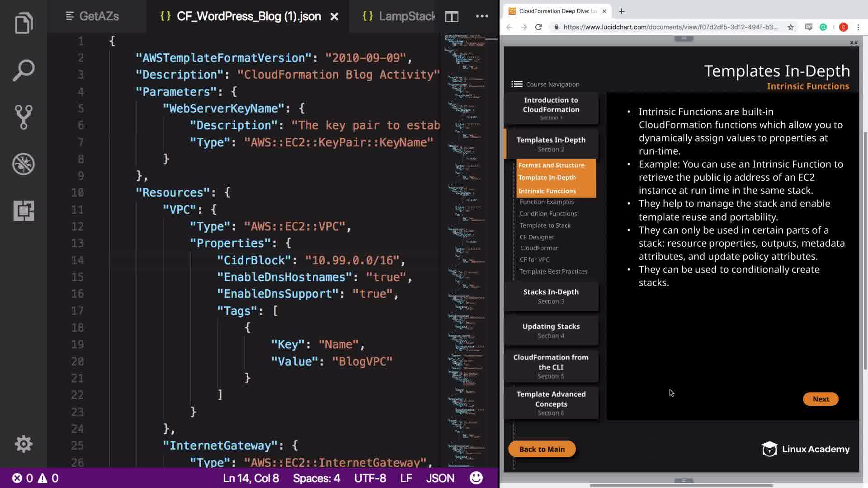The image size is (868, 488).
Task: Select the Function Examples lesson
Action: point(547,202)
